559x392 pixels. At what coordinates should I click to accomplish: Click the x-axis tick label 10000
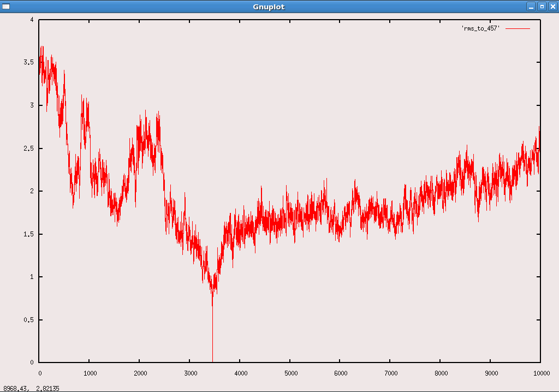(540, 373)
